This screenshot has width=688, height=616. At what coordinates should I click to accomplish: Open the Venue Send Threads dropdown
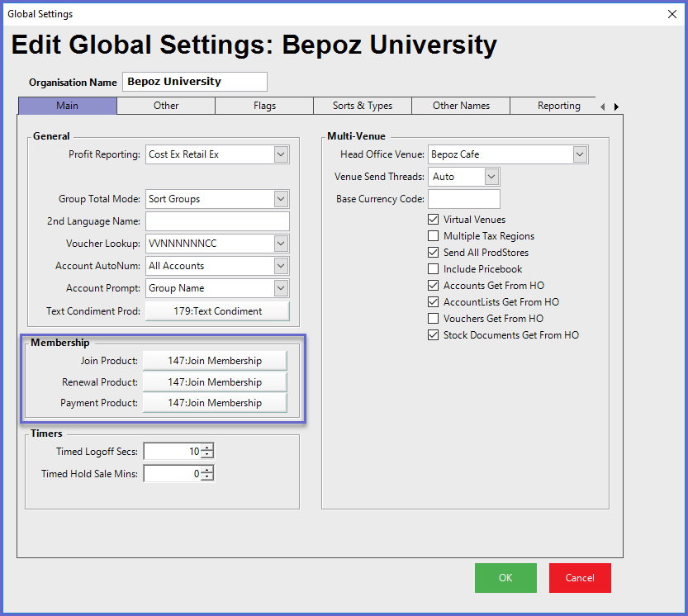coord(491,177)
